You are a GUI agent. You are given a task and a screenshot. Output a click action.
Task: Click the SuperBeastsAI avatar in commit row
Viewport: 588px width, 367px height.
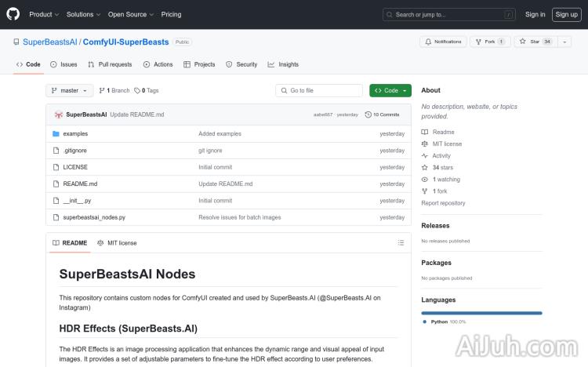(58, 114)
